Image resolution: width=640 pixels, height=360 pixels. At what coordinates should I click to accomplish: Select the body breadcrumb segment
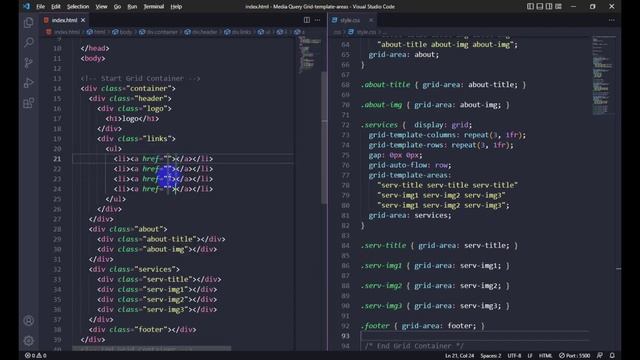(122, 32)
